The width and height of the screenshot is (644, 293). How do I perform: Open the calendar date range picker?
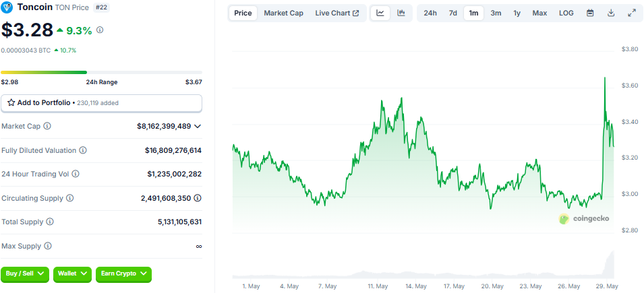590,13
